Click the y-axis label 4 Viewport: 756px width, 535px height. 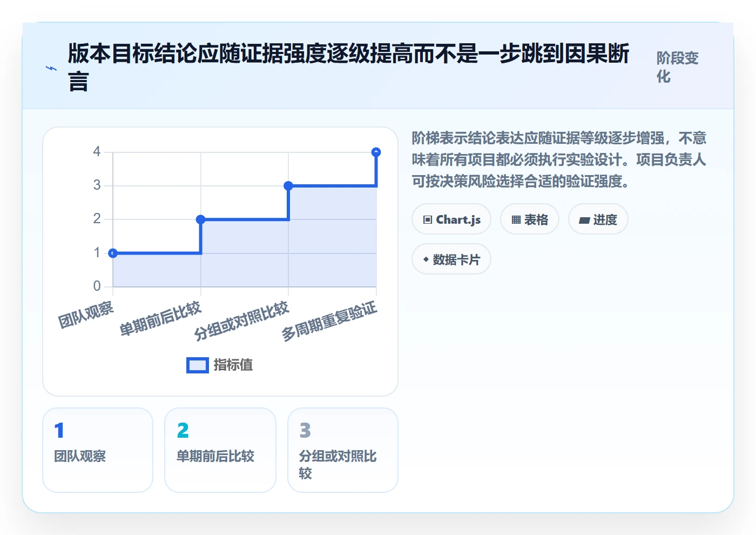97,152
